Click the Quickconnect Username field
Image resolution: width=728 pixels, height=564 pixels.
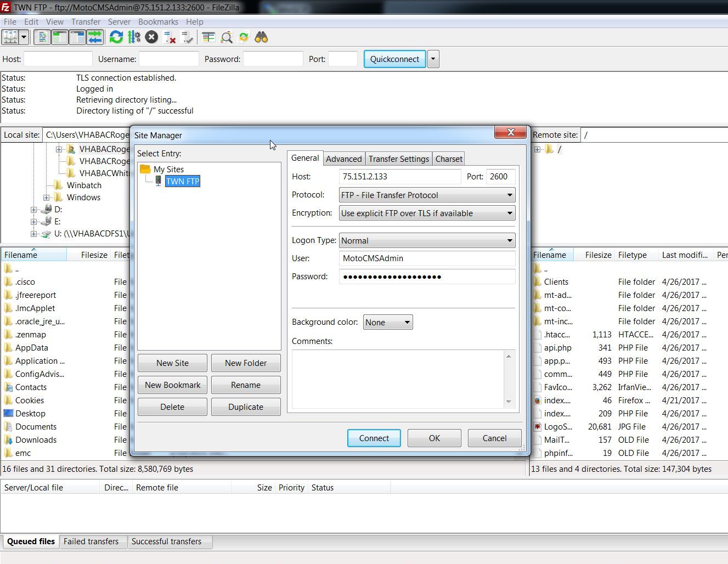169,59
